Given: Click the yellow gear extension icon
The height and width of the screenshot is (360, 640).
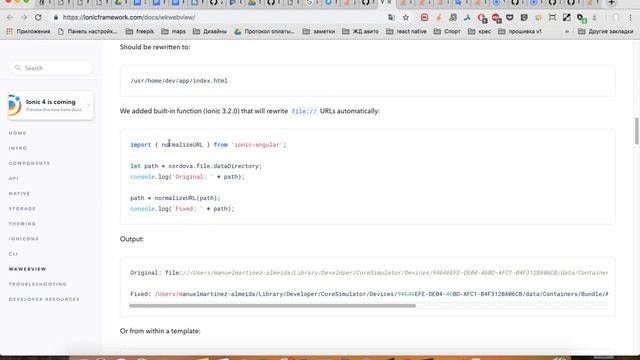Looking at the screenshot, I should [x=538, y=18].
